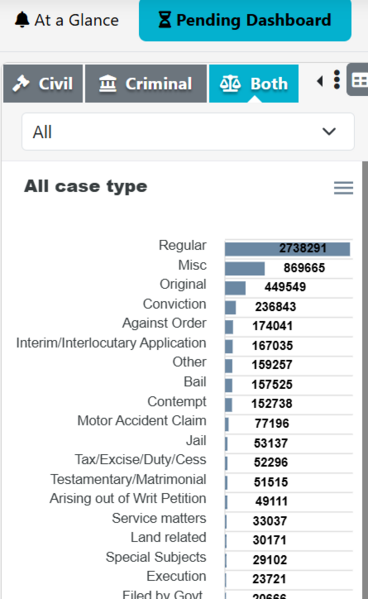Open the three-dot vertical options menu
The width and height of the screenshot is (368, 599).
click(x=337, y=80)
